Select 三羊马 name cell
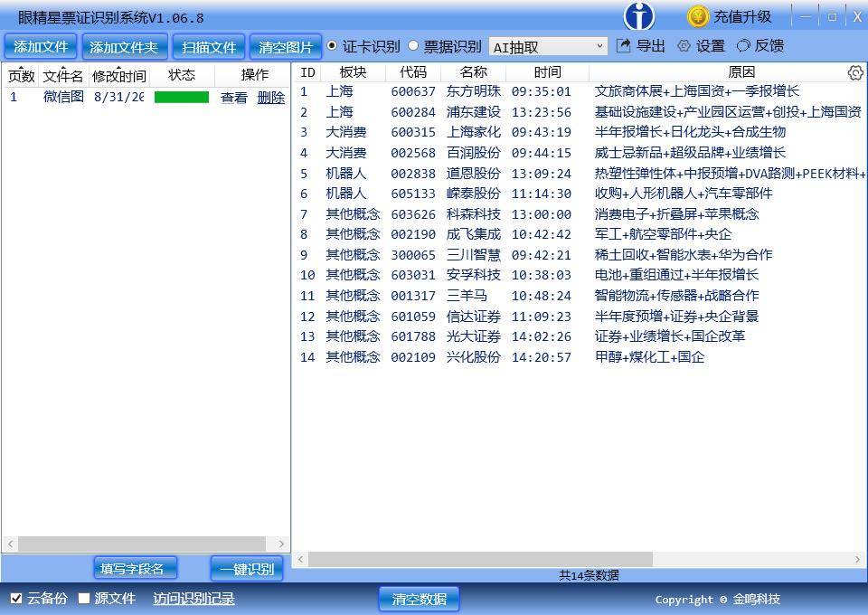 click(467, 296)
